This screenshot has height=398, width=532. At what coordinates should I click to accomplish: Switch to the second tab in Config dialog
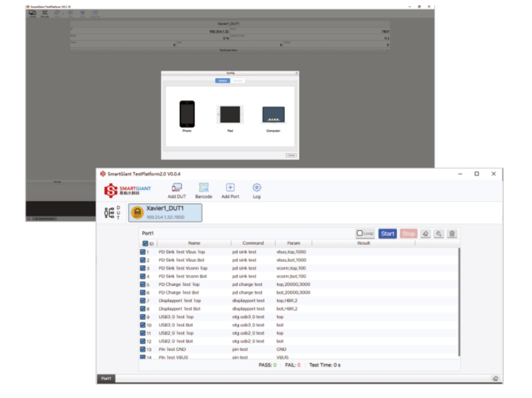click(x=237, y=81)
